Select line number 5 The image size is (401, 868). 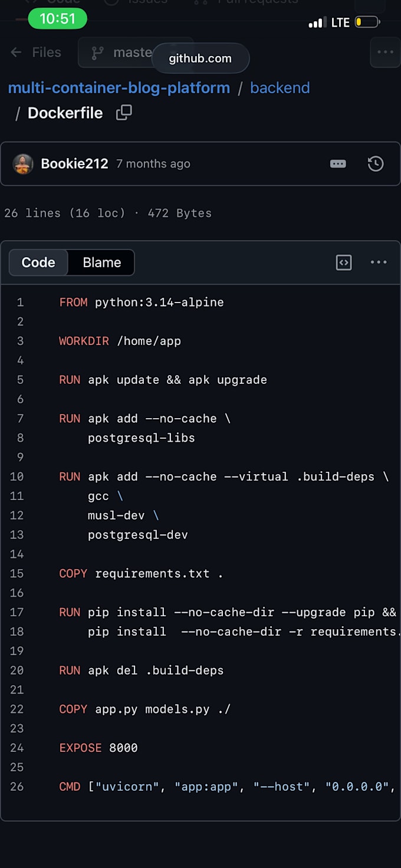(20, 380)
